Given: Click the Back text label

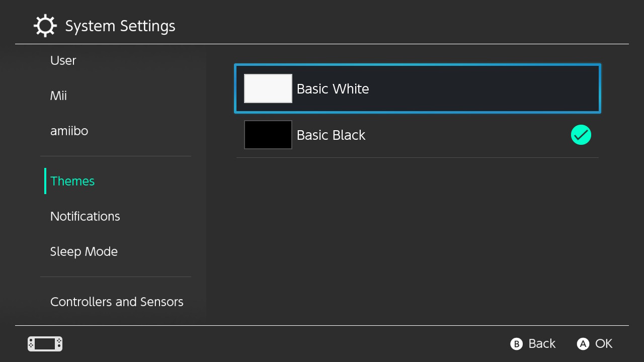Looking at the screenshot, I should [x=542, y=343].
